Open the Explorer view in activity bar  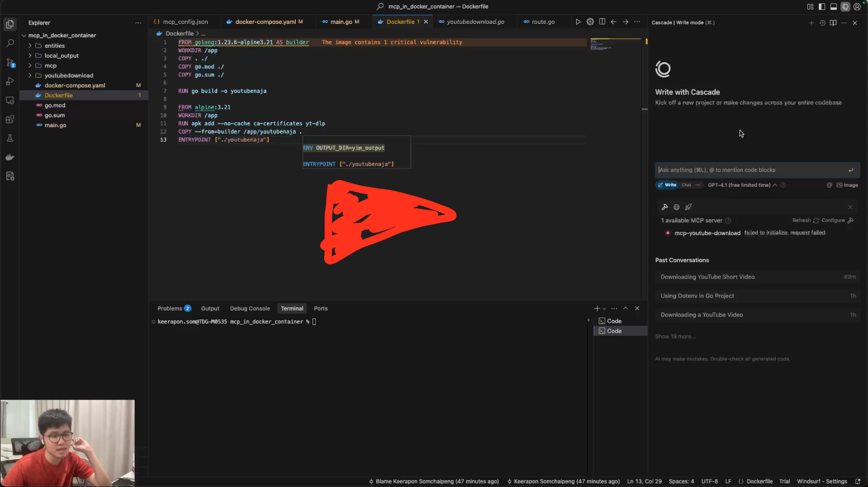click(x=10, y=24)
